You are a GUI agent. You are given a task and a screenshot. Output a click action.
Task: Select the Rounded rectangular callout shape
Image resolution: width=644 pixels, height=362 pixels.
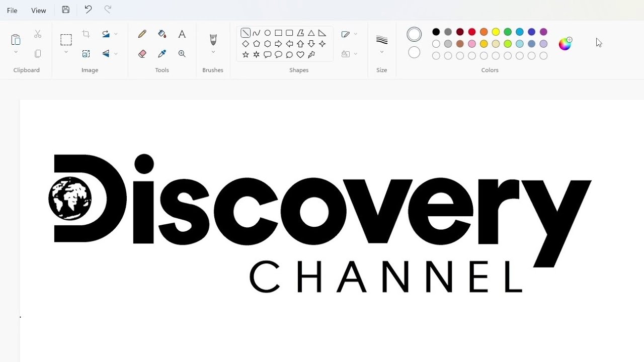point(268,54)
